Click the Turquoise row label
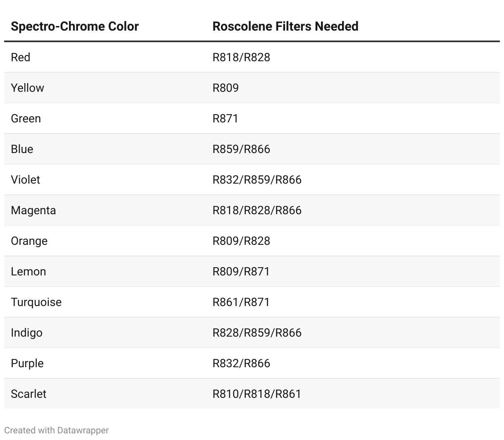The width and height of the screenshot is (504, 440). tap(36, 302)
